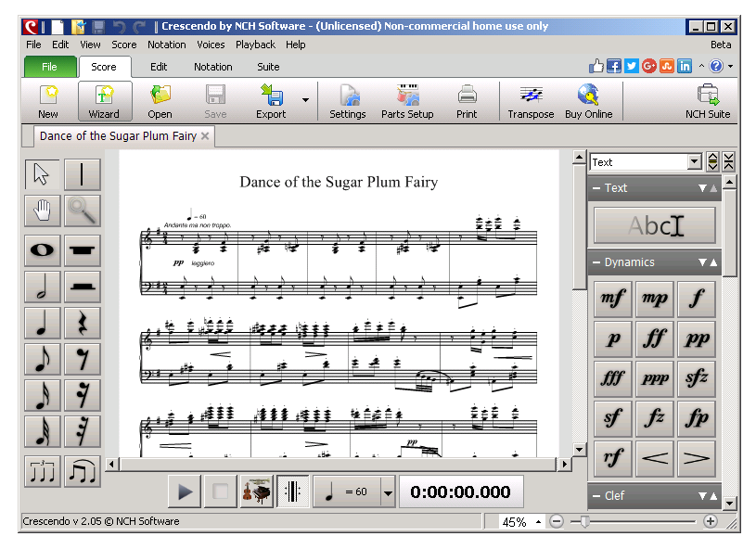Insert piano p dynamic

613,338
